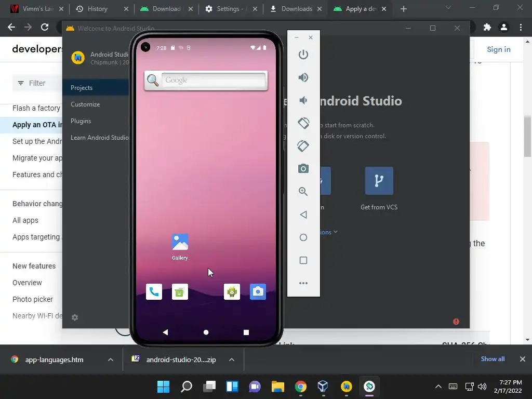Open the All apps sidebar link
532x399 pixels.
coord(25,220)
